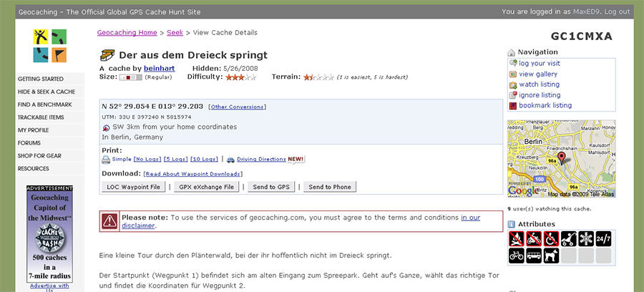Download the GPX eXchange File
Screen dimensions: 644x292
pos(207,187)
